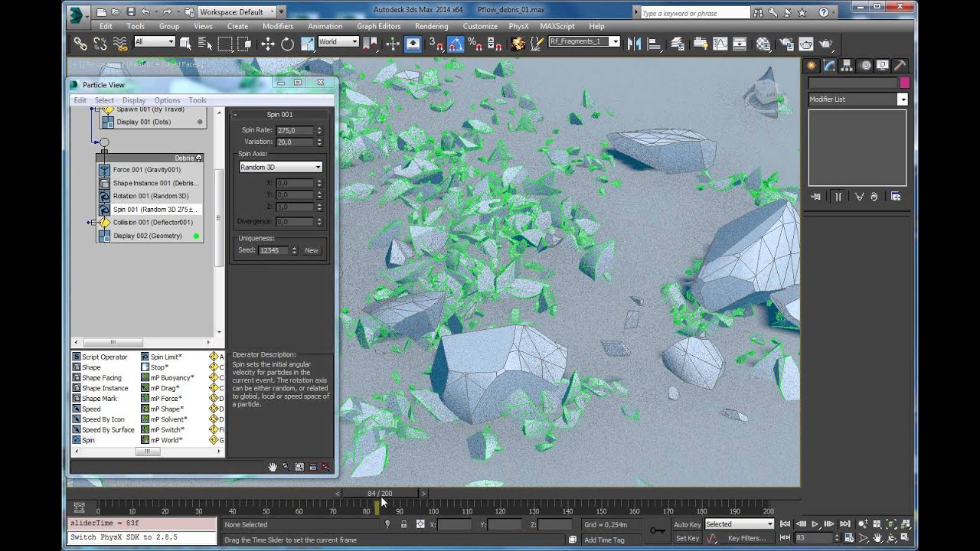
Task: Click the time slider showing 84 / 200
Action: (x=380, y=494)
